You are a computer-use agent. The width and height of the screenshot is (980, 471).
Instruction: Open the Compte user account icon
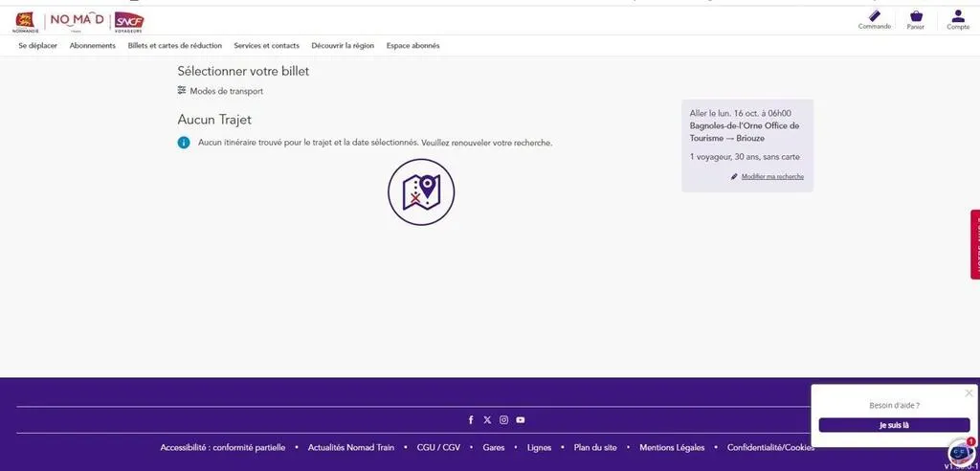pos(958,18)
